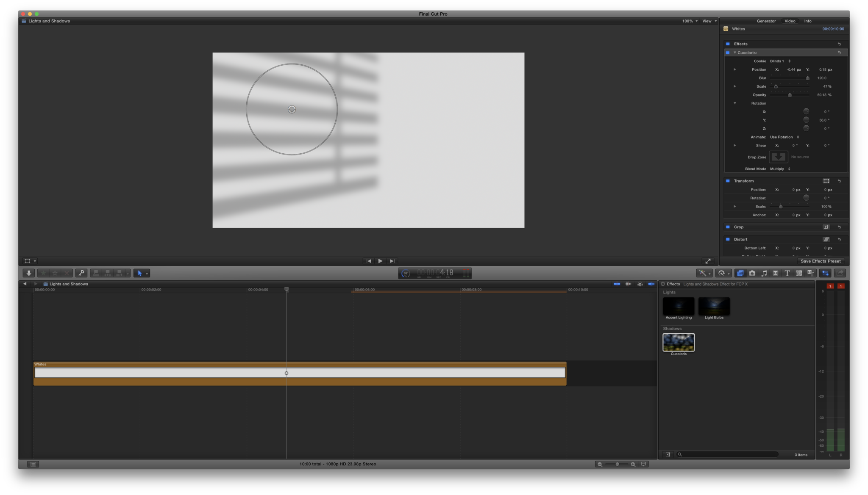Toggle the Crop section checkbox
868x495 pixels.
(x=728, y=227)
